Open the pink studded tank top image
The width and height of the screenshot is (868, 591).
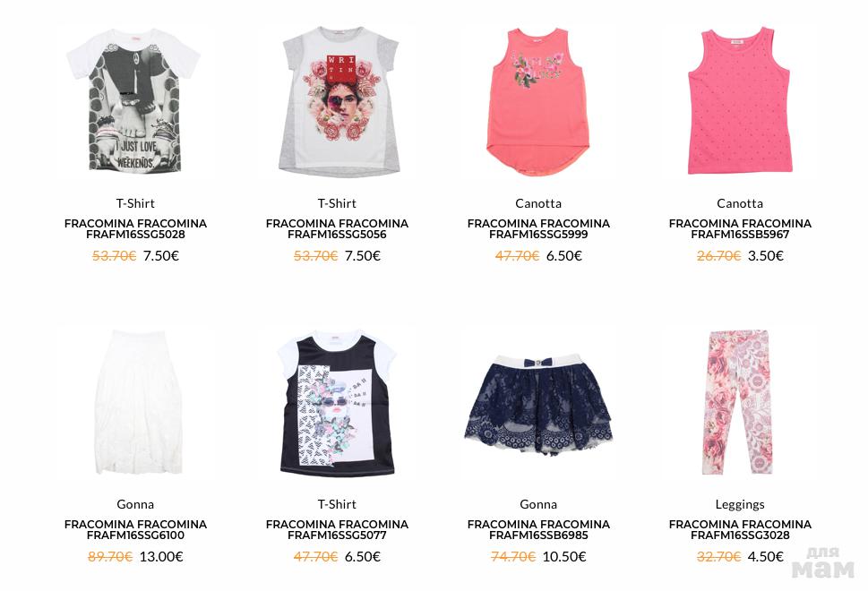click(740, 101)
